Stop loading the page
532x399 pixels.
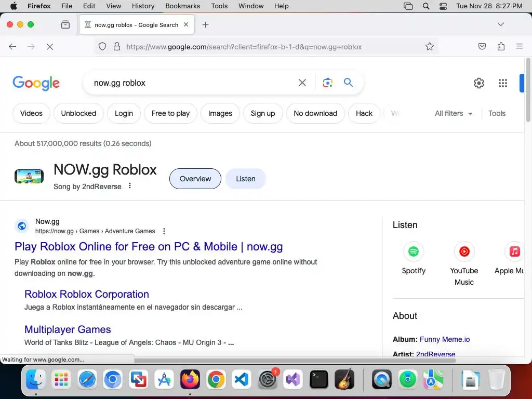pyautogui.click(x=50, y=46)
